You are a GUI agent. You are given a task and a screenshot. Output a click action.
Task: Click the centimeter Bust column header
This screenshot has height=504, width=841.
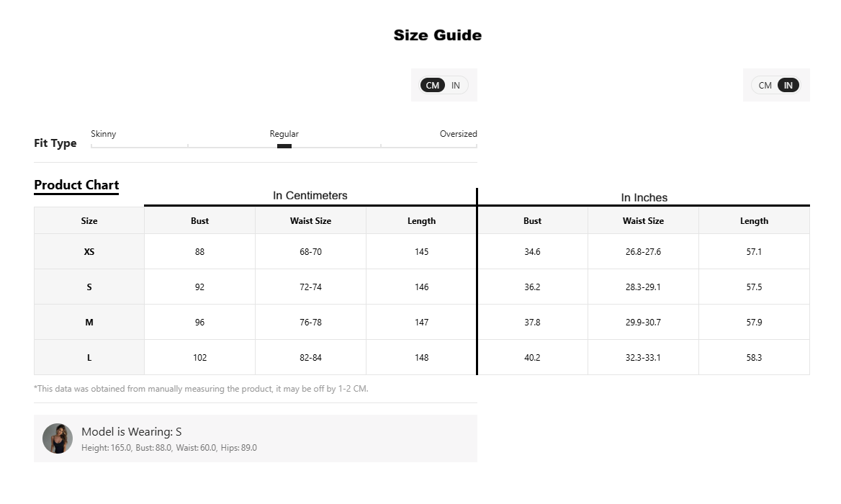199,221
